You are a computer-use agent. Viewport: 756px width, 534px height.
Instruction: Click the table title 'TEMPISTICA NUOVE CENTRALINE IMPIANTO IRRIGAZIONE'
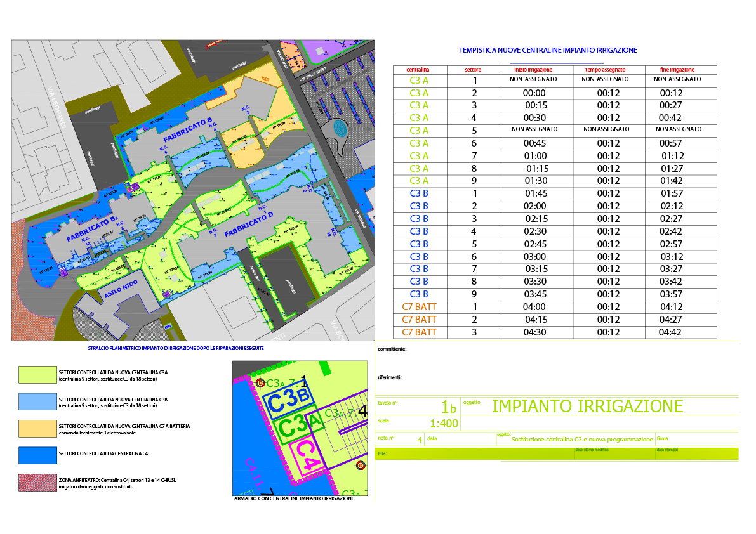click(548, 50)
